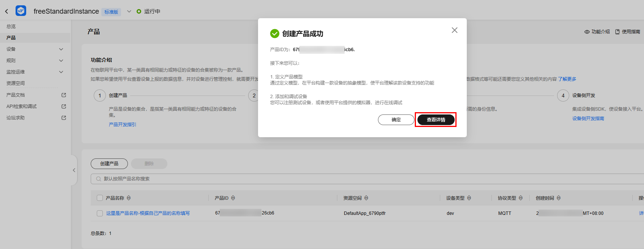
Task: Click 总条数: 1 text
Action: [101, 233]
